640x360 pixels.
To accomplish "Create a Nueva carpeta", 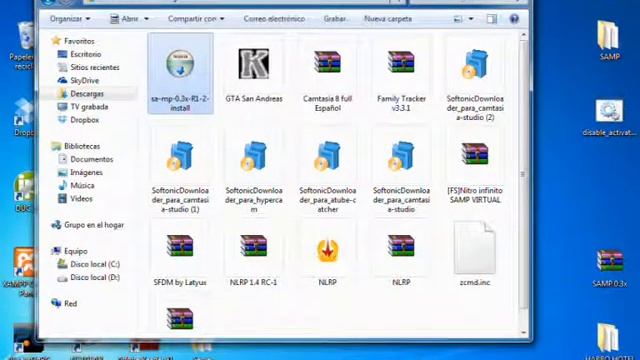I will [388, 19].
